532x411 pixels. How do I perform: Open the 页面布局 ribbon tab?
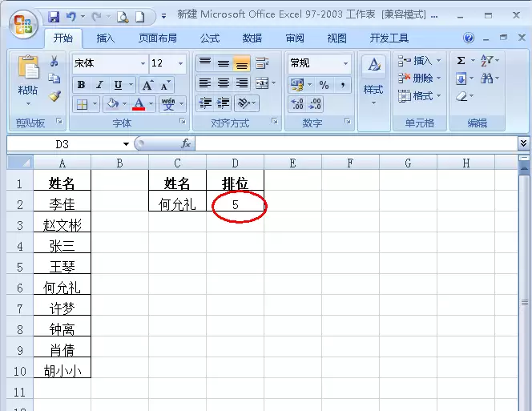coord(157,38)
